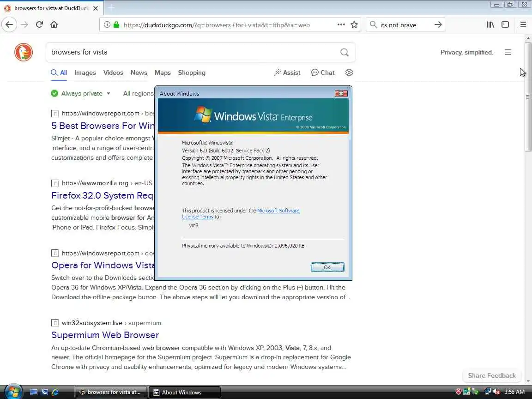Open the Firefox home page icon
Screen dimensions: 532x399
point(54,24)
